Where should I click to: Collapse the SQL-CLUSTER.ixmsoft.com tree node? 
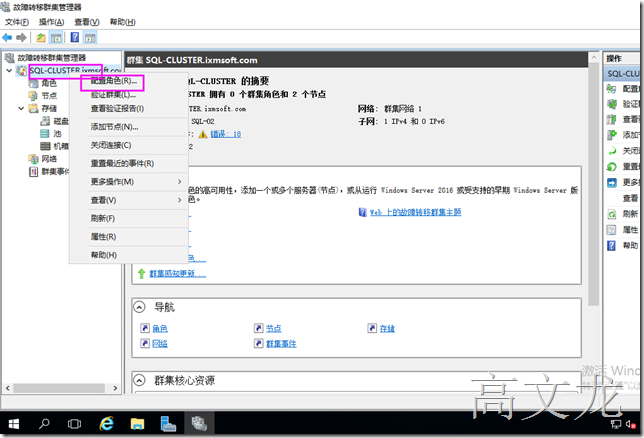(x=9, y=71)
